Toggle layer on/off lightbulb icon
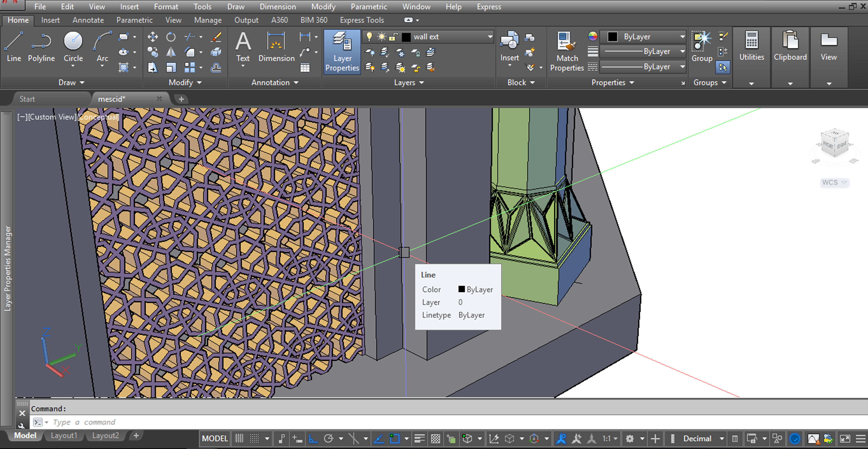This screenshot has height=449, width=868. [369, 37]
